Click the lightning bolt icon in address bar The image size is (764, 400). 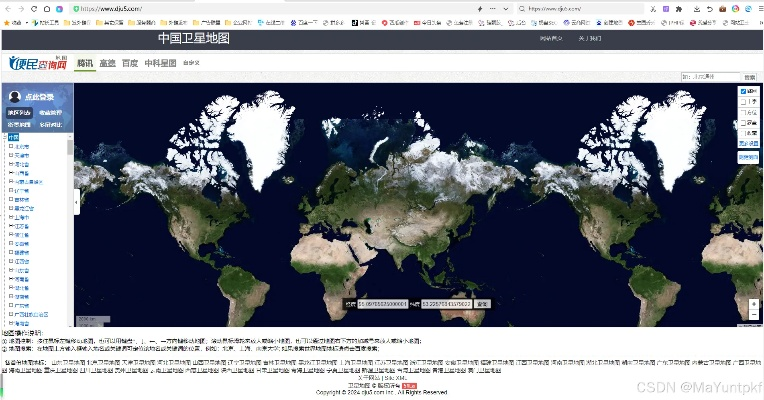pos(479,9)
